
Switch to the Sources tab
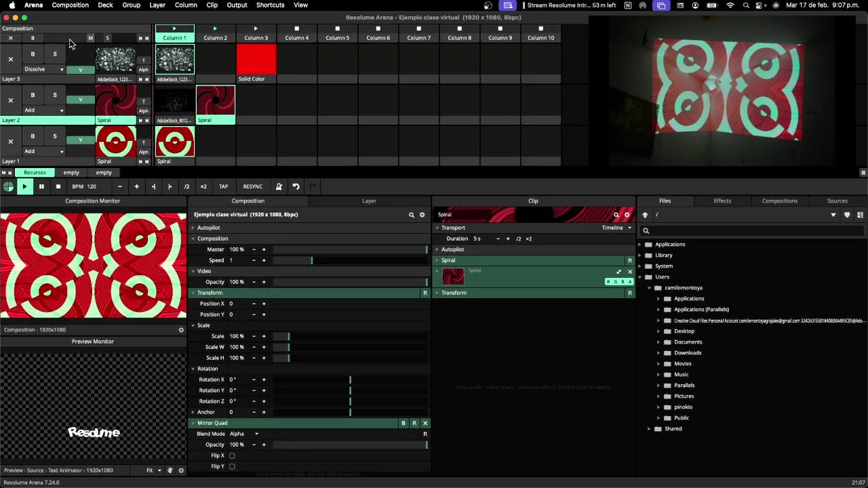(x=837, y=201)
